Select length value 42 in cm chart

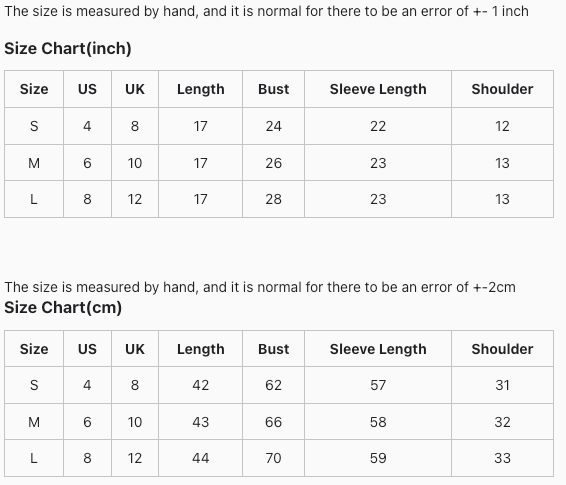(x=200, y=385)
